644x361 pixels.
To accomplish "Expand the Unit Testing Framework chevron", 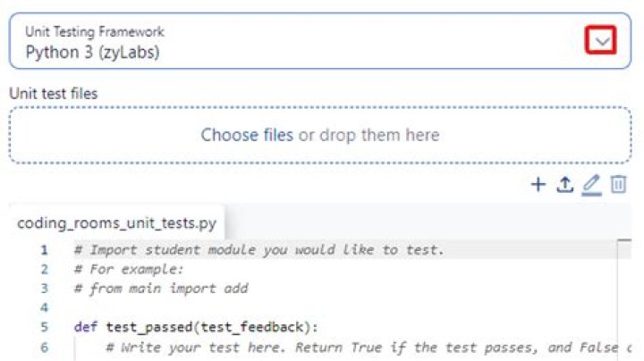I will coord(604,40).
